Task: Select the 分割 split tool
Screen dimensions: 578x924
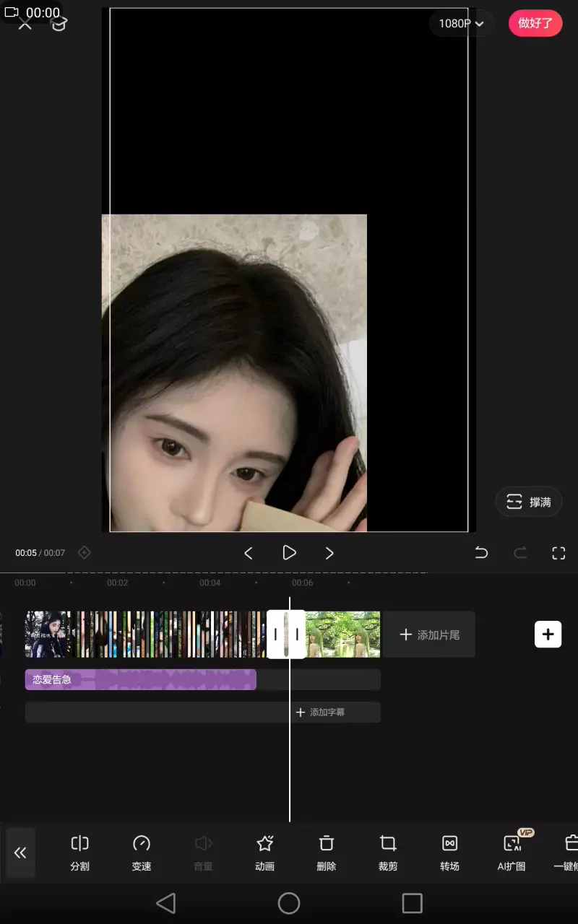Action: pos(79,853)
